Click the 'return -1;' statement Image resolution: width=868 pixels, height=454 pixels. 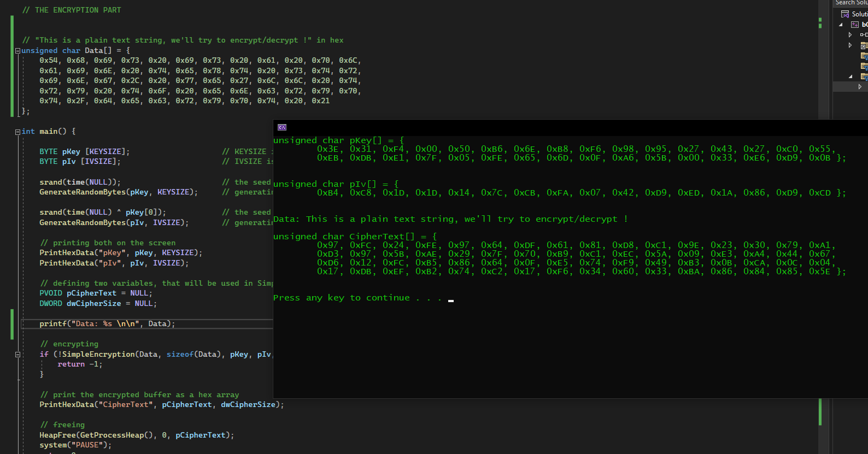pos(80,364)
